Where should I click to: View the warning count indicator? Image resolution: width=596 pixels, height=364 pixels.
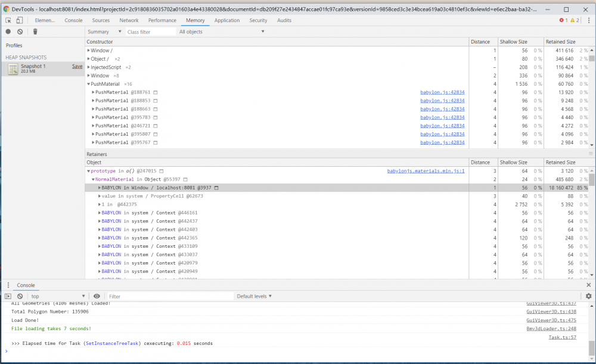pyautogui.click(x=575, y=20)
